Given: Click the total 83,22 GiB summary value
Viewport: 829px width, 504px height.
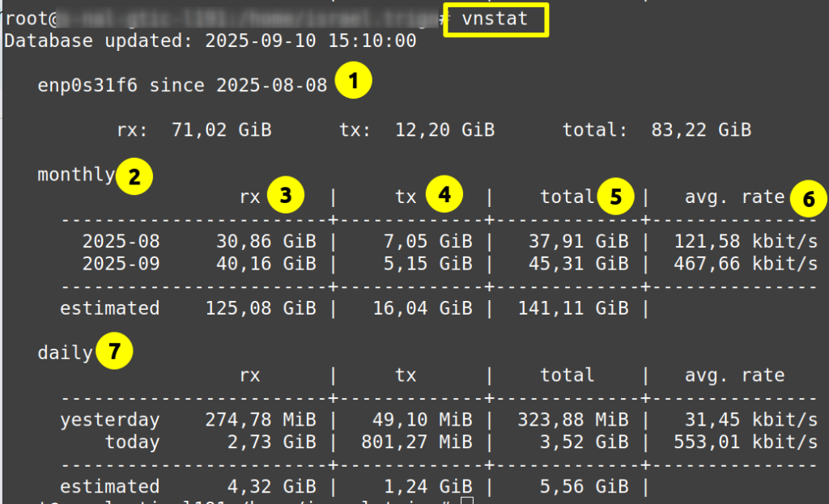Looking at the screenshot, I should [701, 129].
